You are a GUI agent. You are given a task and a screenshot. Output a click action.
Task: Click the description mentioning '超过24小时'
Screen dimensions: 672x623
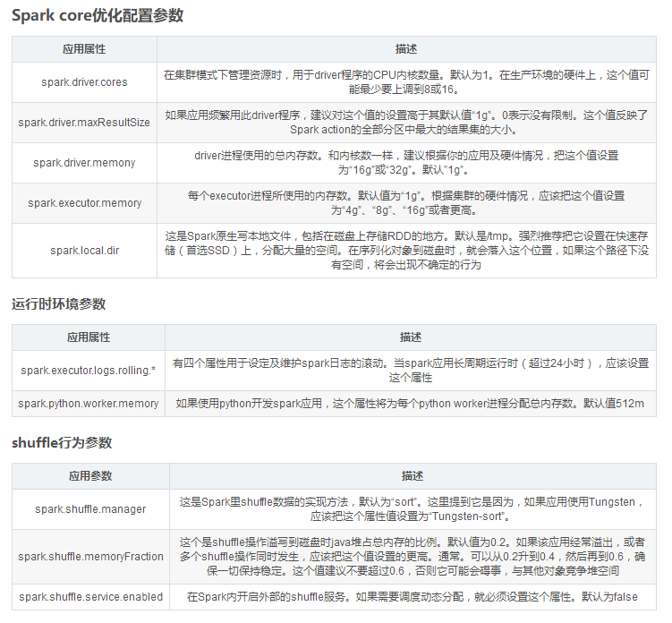pos(410,371)
